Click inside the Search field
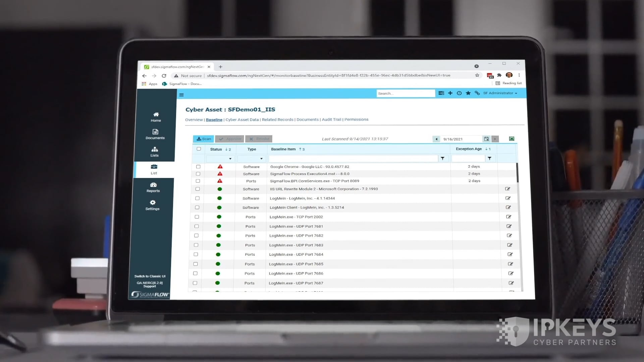The image size is (644, 362). coord(406,93)
